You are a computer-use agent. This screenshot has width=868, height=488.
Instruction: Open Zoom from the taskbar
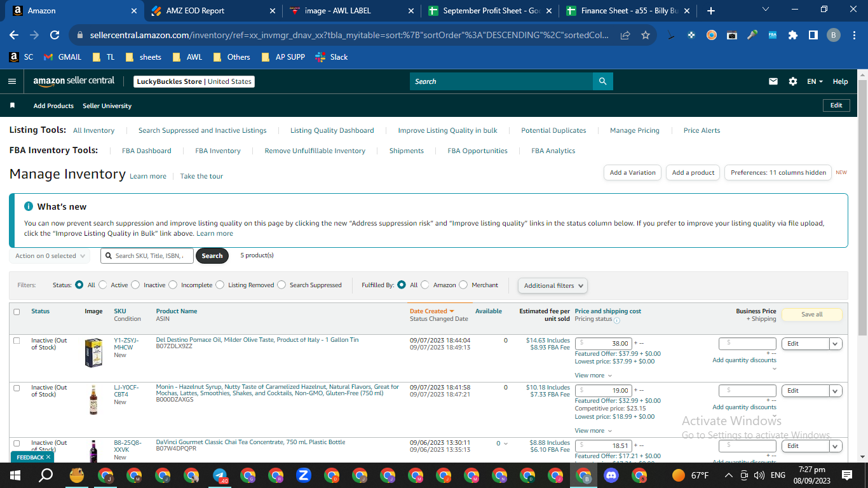point(303,475)
